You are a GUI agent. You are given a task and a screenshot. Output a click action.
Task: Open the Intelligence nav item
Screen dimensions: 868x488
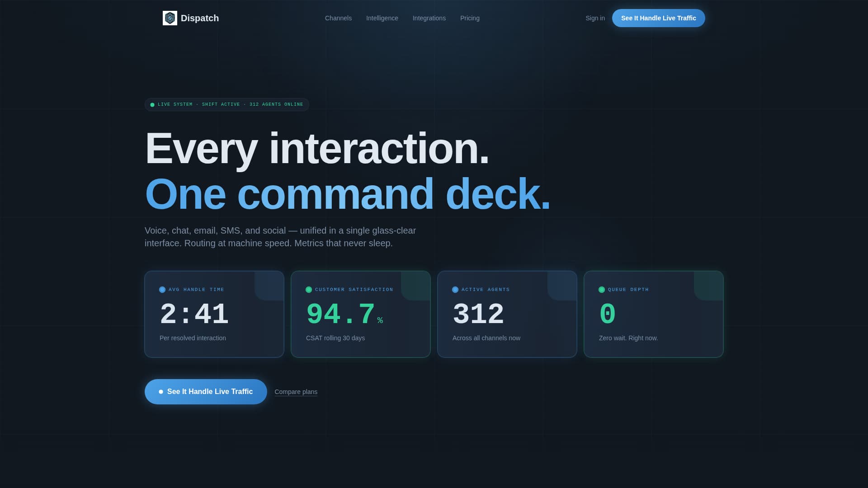[382, 18]
